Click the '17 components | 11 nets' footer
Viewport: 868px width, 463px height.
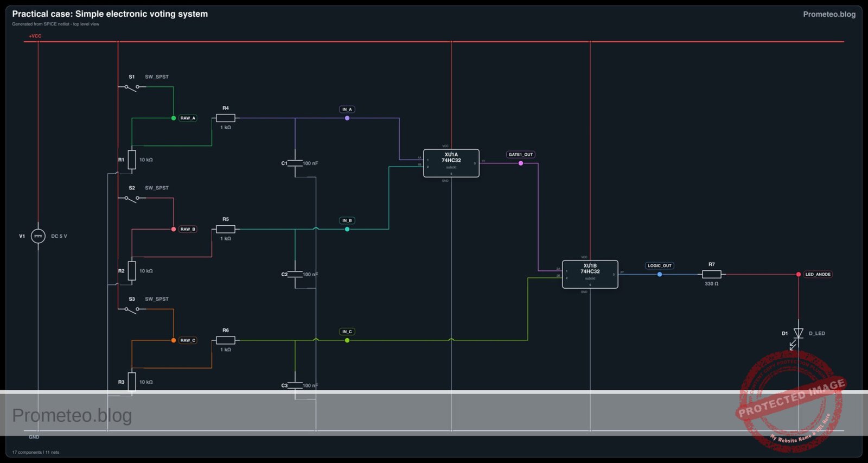(36, 452)
